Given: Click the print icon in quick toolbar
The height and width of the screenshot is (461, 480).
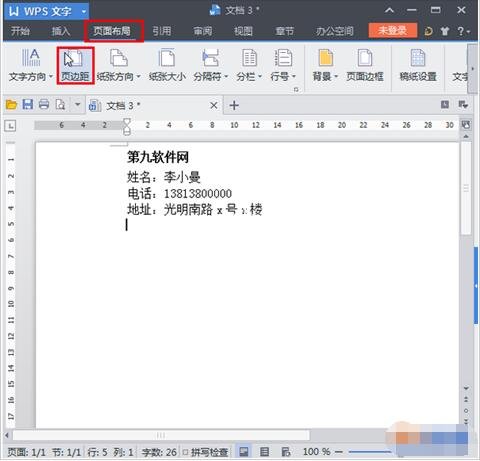Looking at the screenshot, I should click(44, 105).
